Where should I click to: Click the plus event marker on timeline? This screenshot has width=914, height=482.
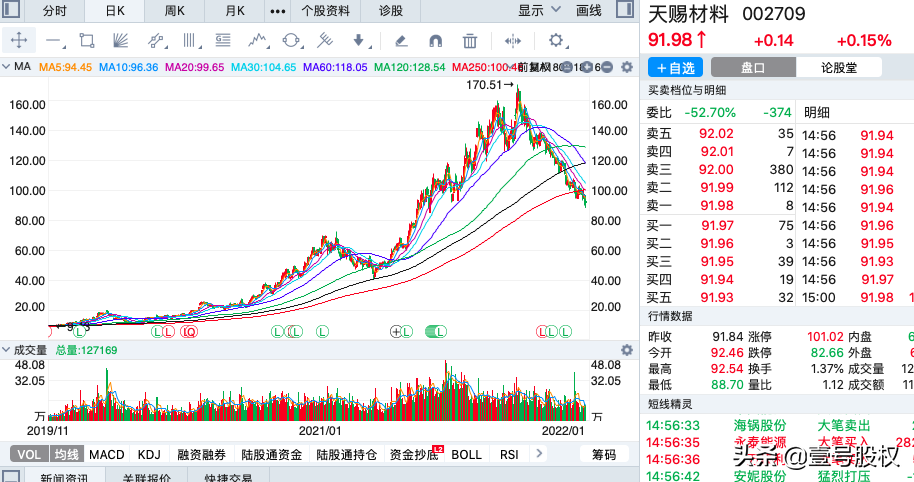point(396,332)
